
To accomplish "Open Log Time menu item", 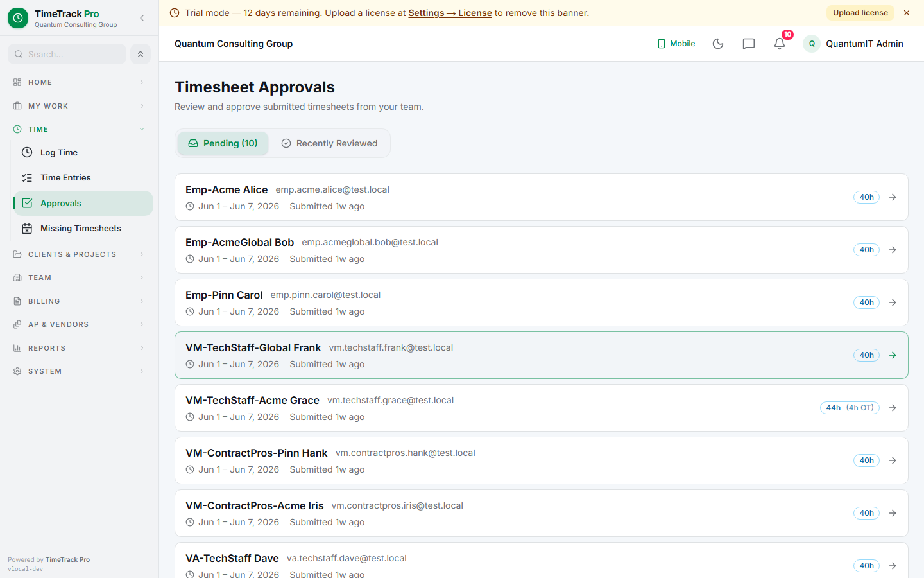I will [83, 152].
